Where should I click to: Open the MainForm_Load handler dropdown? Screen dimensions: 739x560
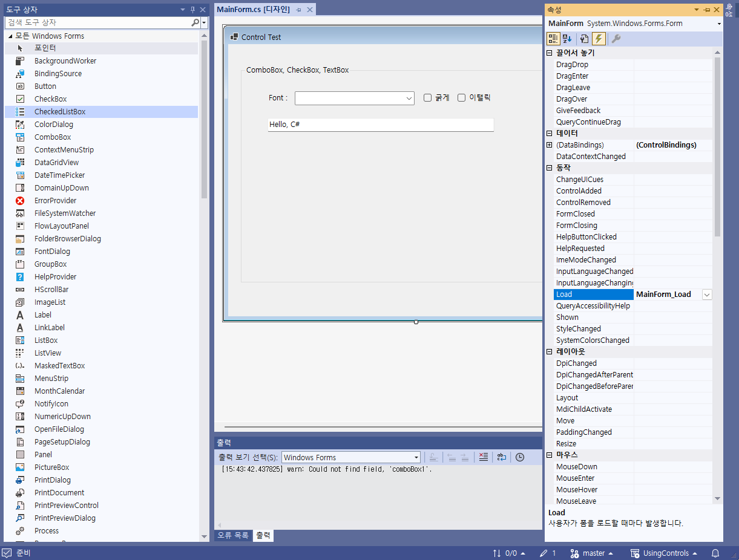(707, 295)
